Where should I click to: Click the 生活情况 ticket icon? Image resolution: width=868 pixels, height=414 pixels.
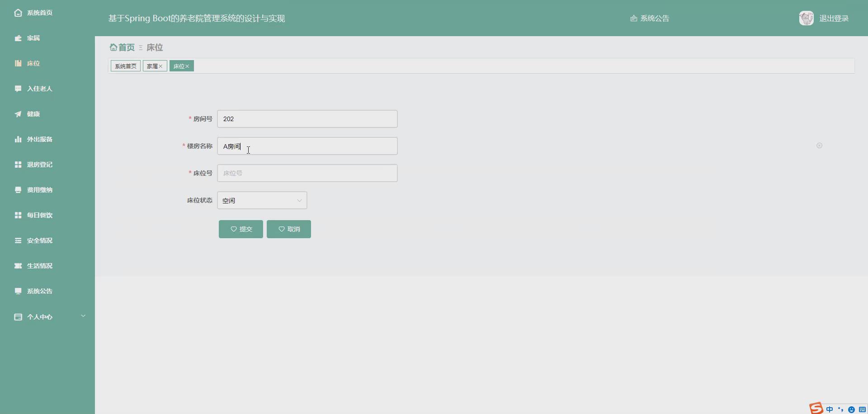pos(18,266)
